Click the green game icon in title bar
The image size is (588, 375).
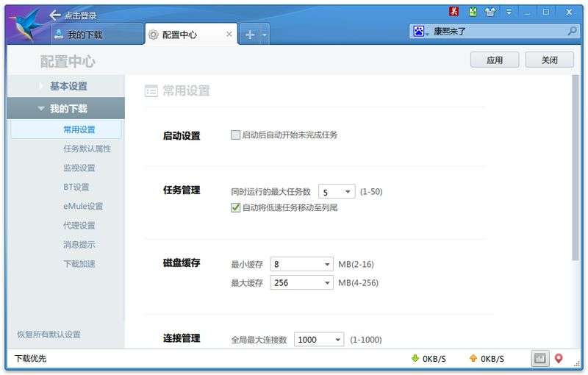click(x=473, y=12)
